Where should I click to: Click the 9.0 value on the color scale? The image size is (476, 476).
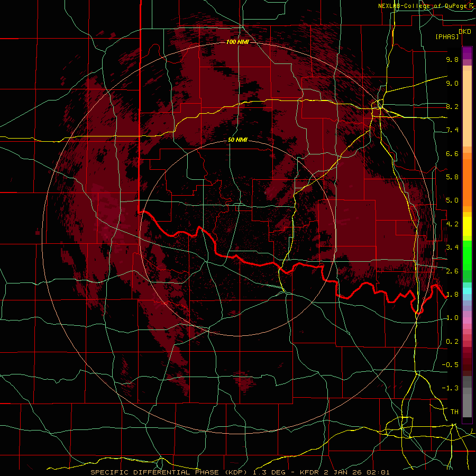point(452,83)
